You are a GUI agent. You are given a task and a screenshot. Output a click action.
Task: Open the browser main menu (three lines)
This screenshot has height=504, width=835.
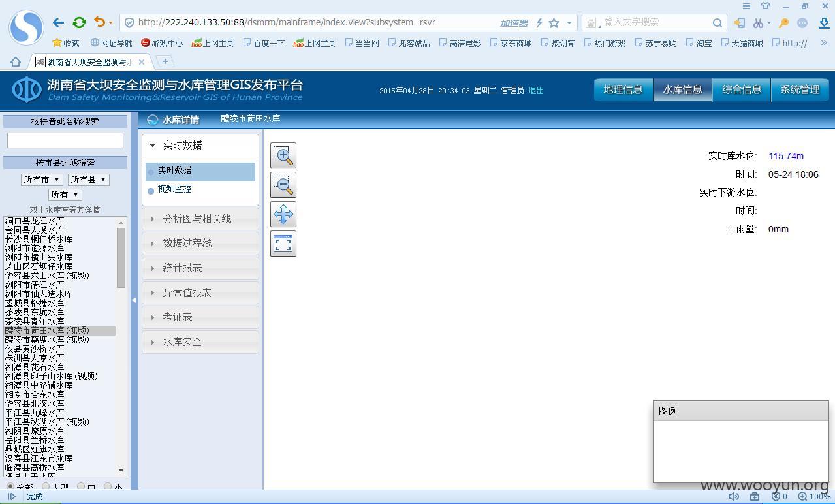coord(746,6)
